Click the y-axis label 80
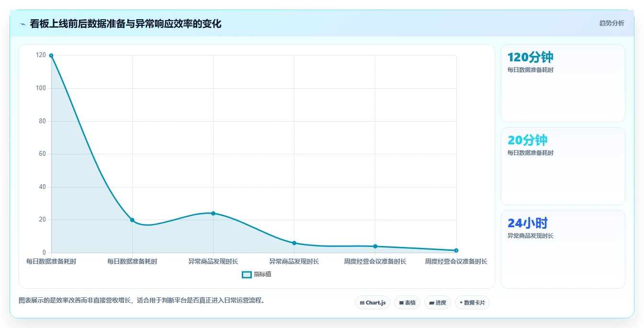644x328 pixels. point(42,121)
